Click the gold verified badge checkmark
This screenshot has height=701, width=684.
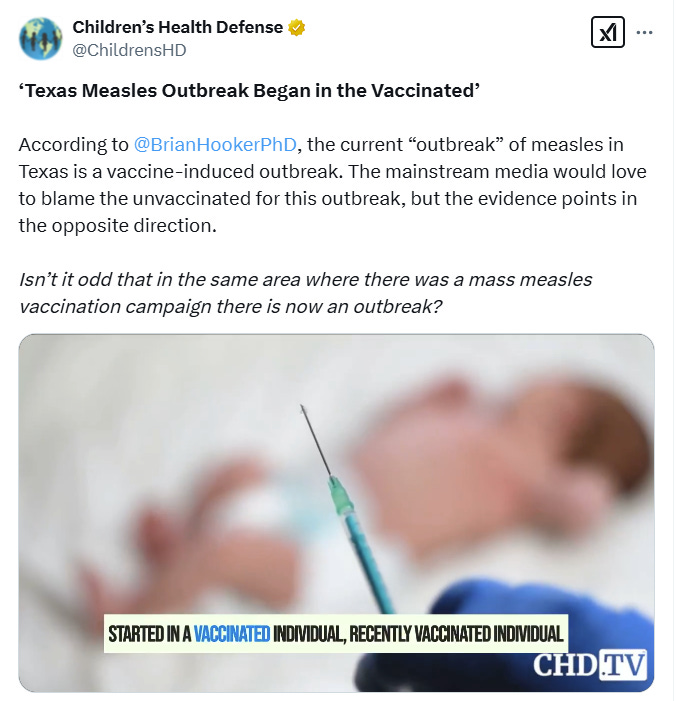point(296,27)
